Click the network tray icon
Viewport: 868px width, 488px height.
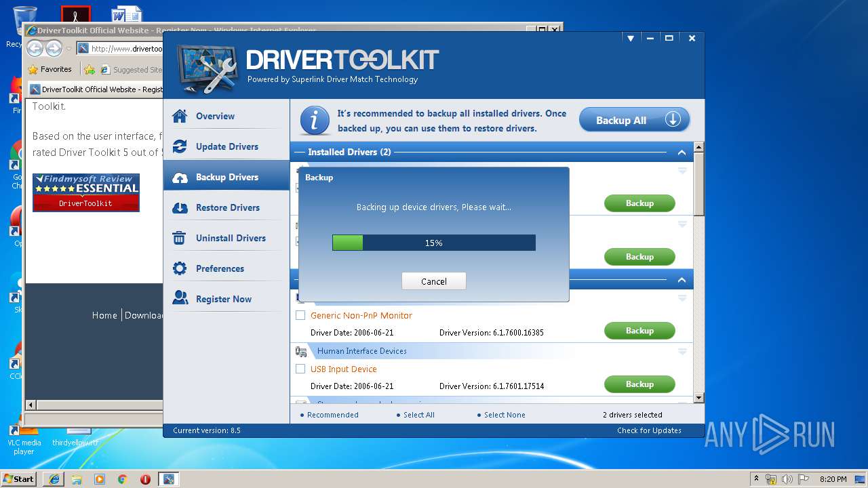771,479
